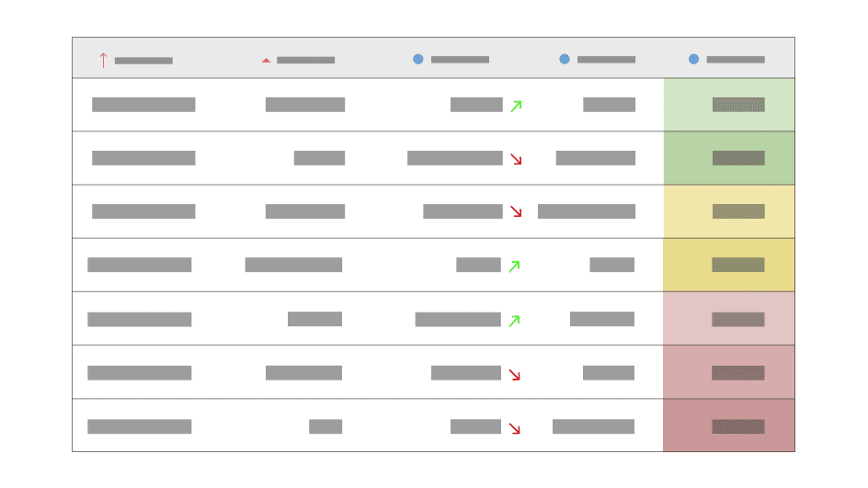The width and height of the screenshot is (868, 488).
Task: Click blue circle in fifth column header
Action: 693,59
